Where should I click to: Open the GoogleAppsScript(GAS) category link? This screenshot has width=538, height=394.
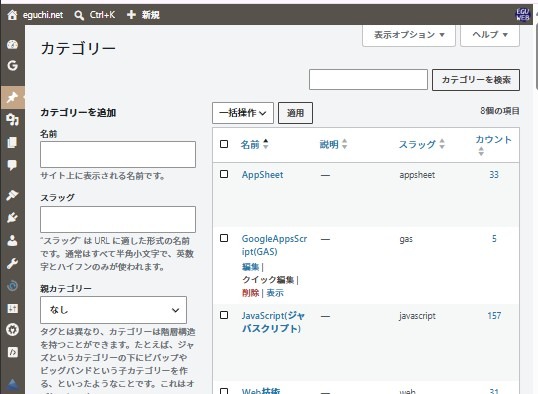pyautogui.click(x=274, y=245)
